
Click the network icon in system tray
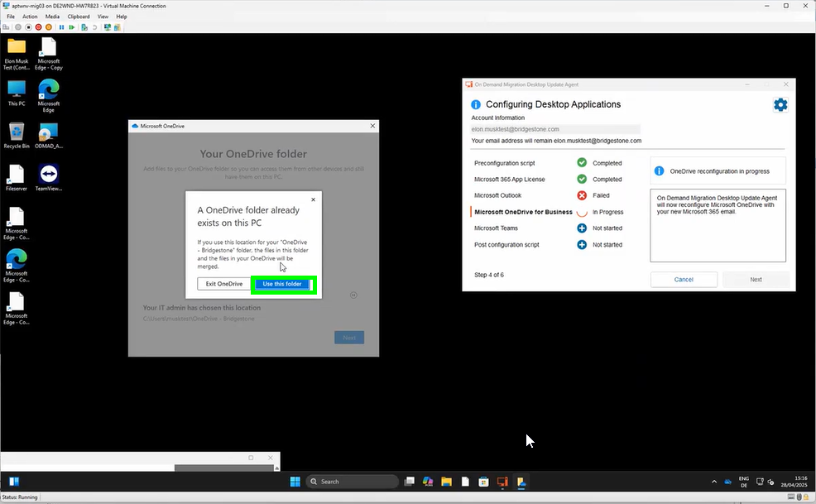[760, 482]
